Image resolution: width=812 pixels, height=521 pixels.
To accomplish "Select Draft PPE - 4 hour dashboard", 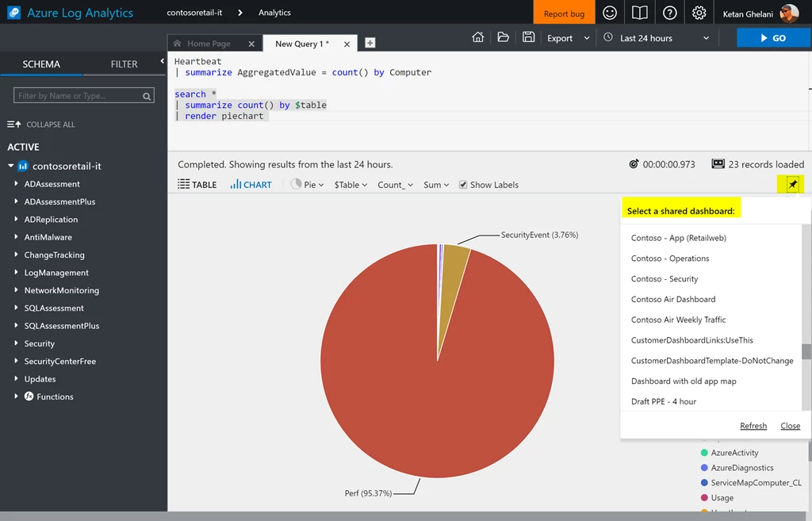I will (x=664, y=401).
